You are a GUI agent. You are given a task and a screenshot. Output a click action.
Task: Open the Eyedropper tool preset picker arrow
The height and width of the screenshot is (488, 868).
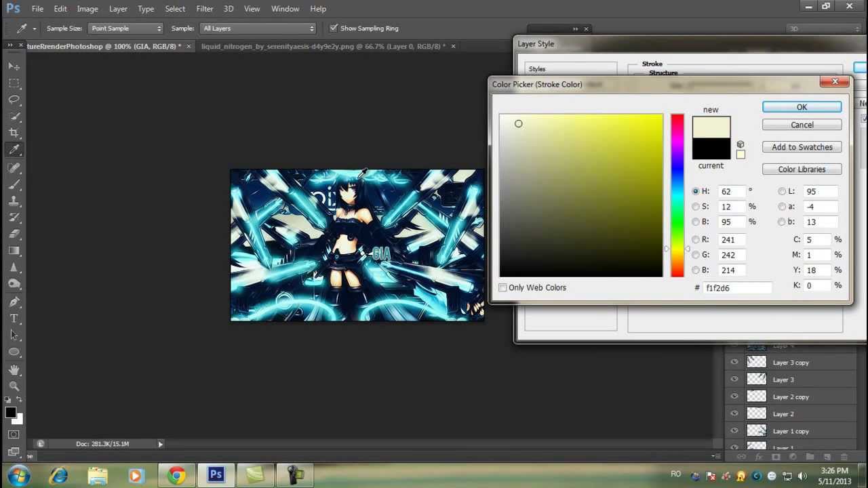pos(34,28)
